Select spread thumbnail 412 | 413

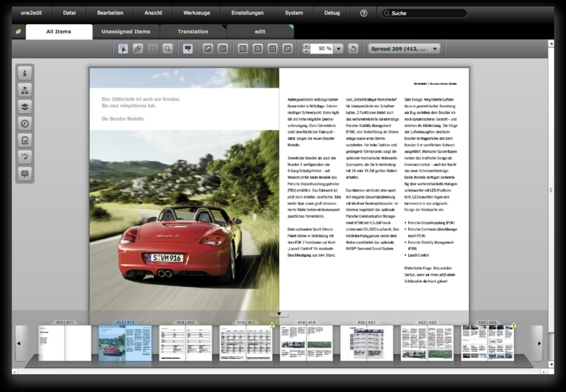(125, 343)
